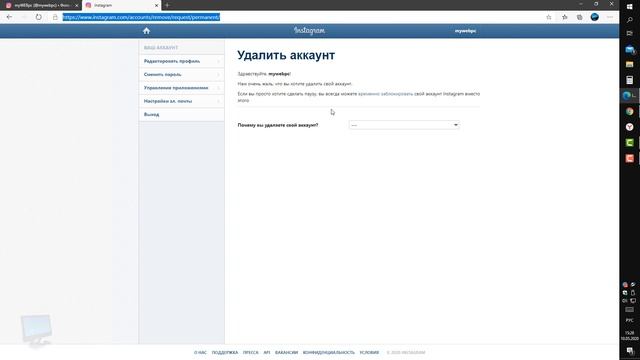
Task: Open 'Сменить пароль' in sidebar
Action: pyautogui.click(x=181, y=75)
